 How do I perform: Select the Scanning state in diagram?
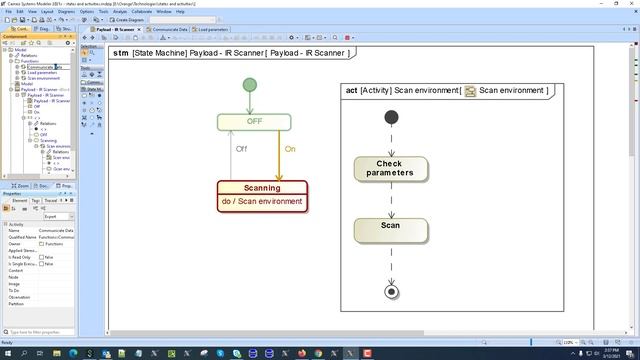[x=262, y=196]
